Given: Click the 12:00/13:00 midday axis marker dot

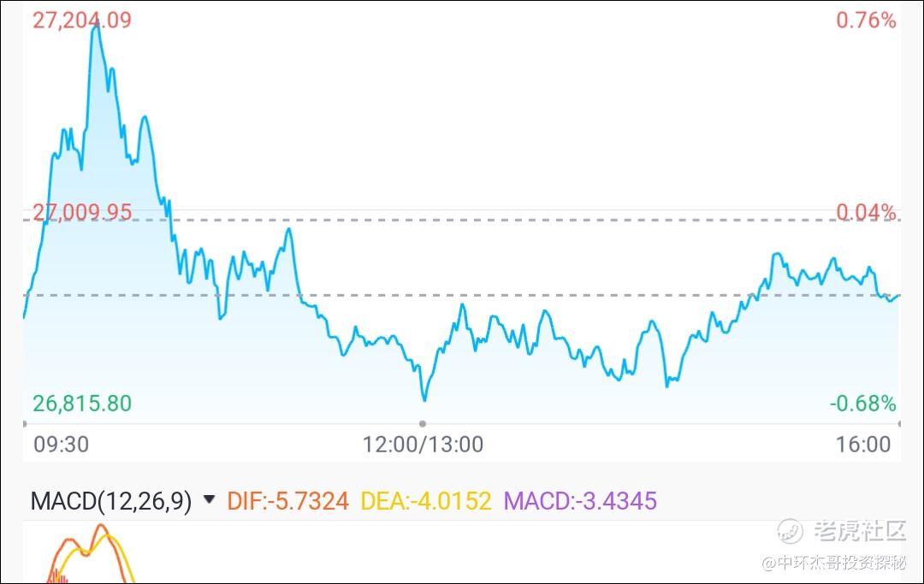Looking at the screenshot, I should 423,423.
